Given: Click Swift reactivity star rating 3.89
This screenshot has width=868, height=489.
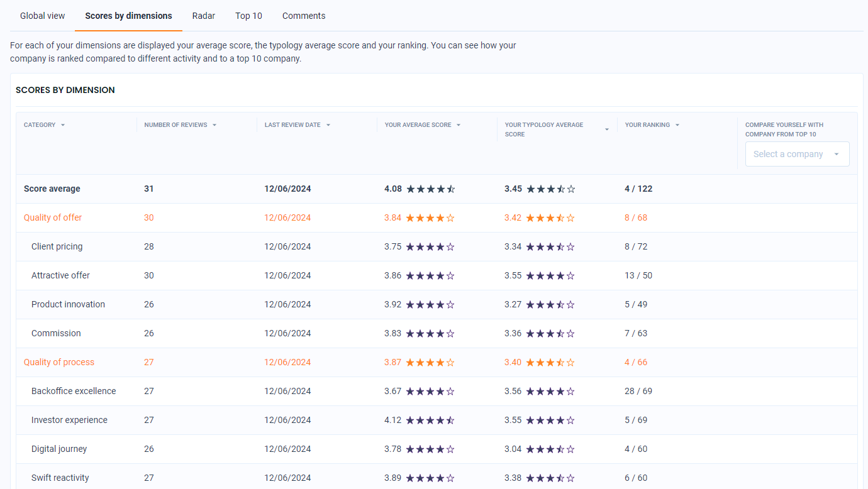Looking at the screenshot, I should pyautogui.click(x=430, y=478).
